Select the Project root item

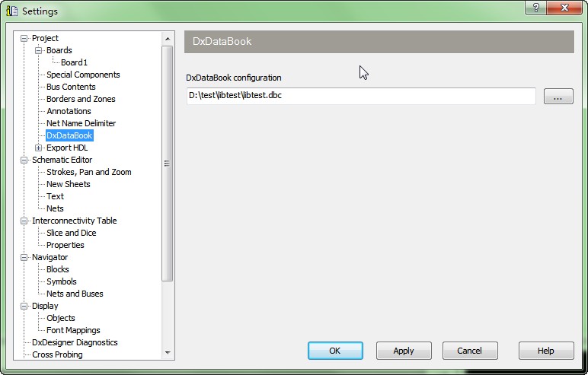pyautogui.click(x=45, y=38)
